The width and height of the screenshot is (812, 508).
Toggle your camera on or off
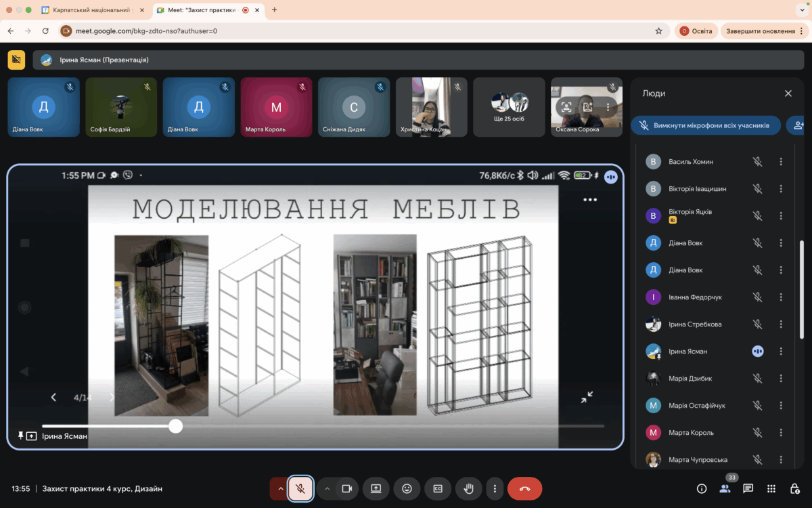[346, 488]
